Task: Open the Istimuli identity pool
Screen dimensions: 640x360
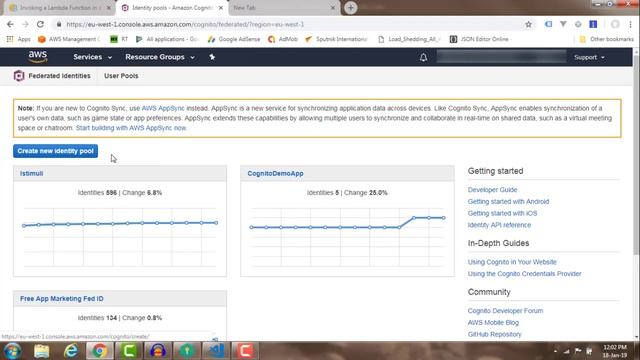Action: (x=31, y=173)
